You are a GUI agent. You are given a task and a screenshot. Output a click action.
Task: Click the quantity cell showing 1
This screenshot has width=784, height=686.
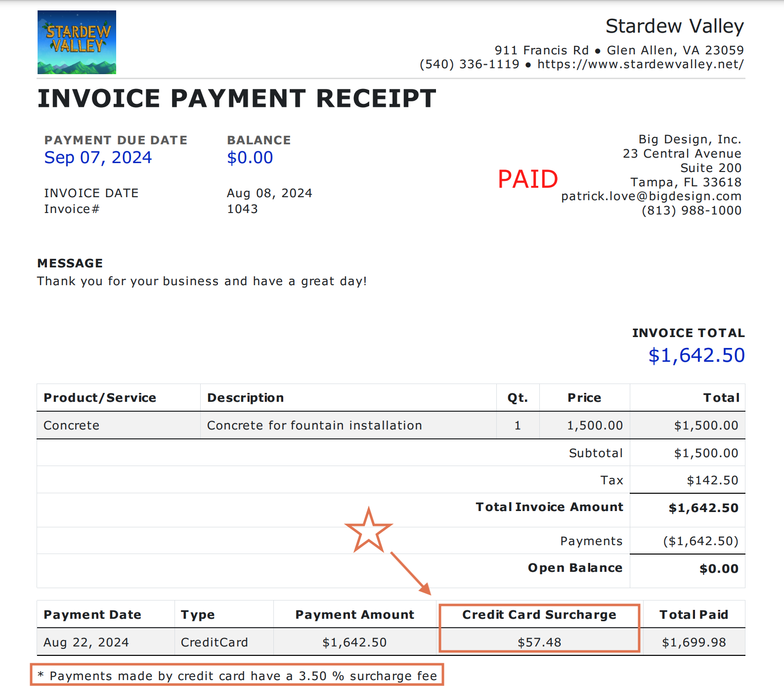pos(518,426)
